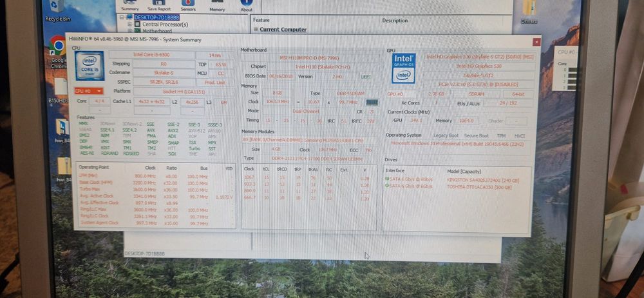
Task: Open the CPU #0 selector dropdown
Action: (89, 91)
